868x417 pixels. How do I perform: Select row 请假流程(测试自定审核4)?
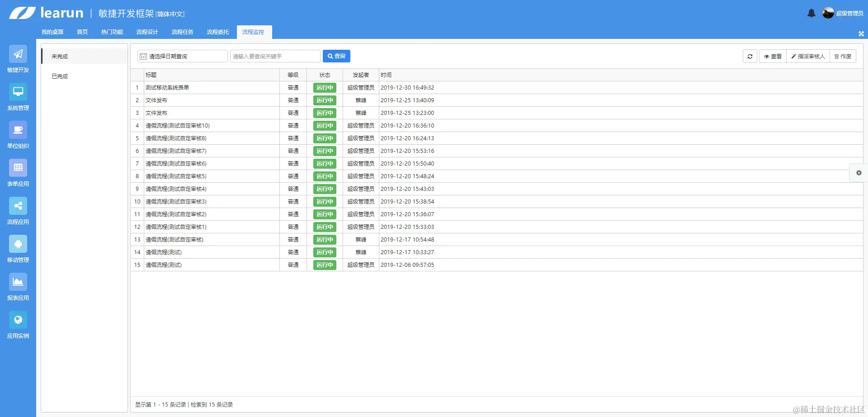(x=497, y=189)
